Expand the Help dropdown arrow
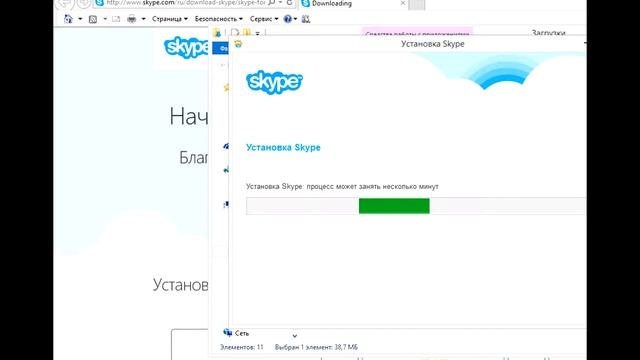Viewport: 640px width, 360px height. click(295, 19)
